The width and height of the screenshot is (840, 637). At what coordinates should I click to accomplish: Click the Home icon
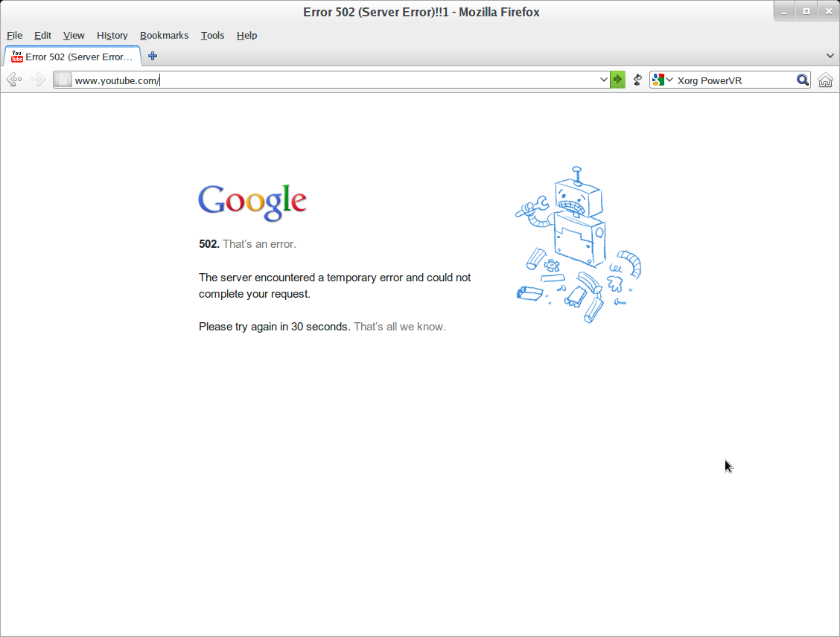pos(826,80)
